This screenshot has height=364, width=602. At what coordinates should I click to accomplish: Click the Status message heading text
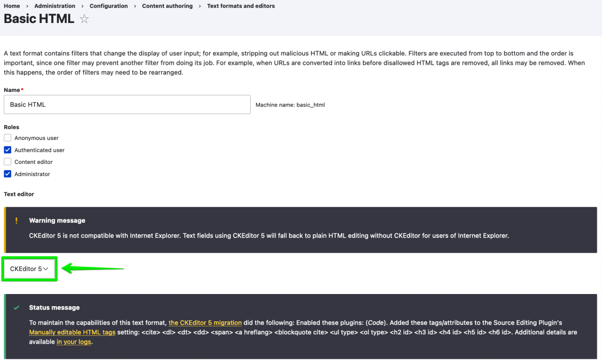(54, 308)
